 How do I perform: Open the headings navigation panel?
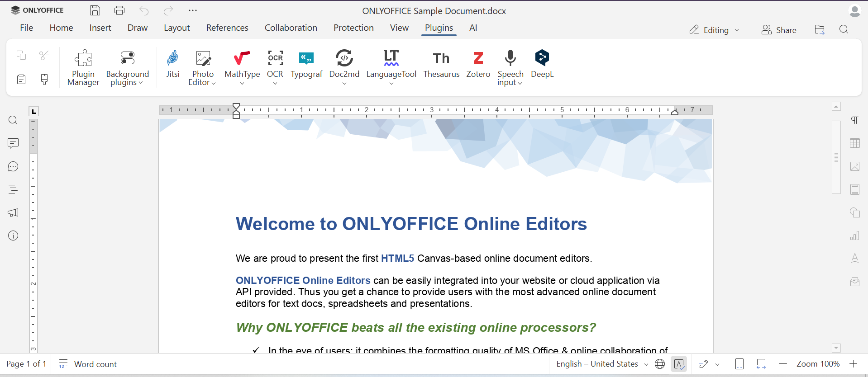pyautogui.click(x=13, y=189)
